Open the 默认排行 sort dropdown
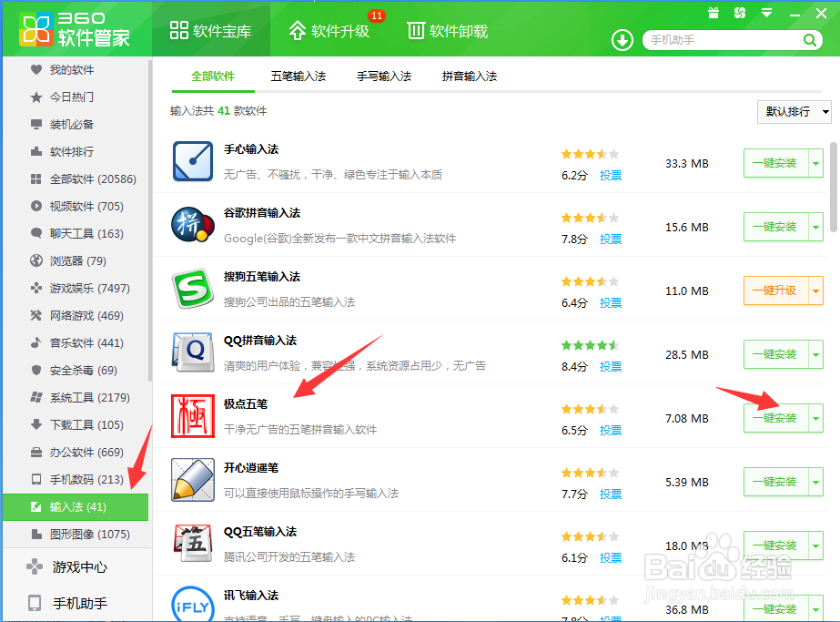This screenshot has height=622, width=840. [794, 111]
